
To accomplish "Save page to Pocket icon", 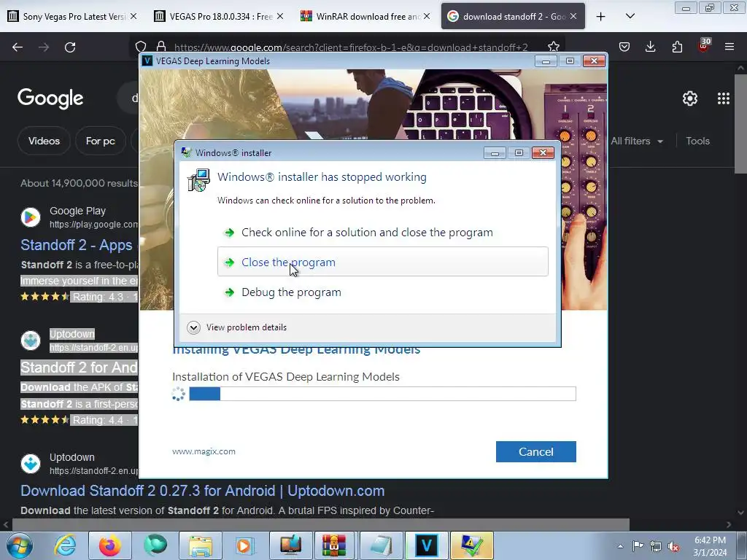I will point(624,47).
